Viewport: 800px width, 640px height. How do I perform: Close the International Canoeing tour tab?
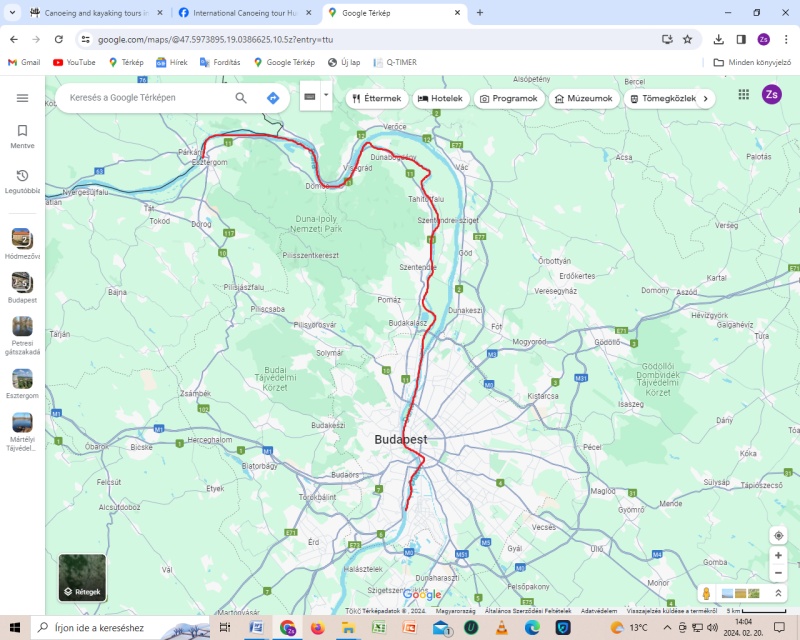click(x=309, y=13)
